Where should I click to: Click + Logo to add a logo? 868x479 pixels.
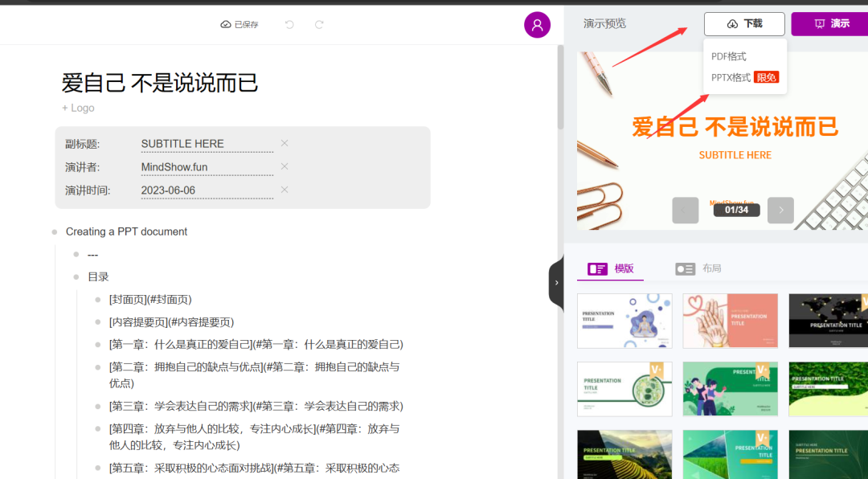pyautogui.click(x=78, y=107)
